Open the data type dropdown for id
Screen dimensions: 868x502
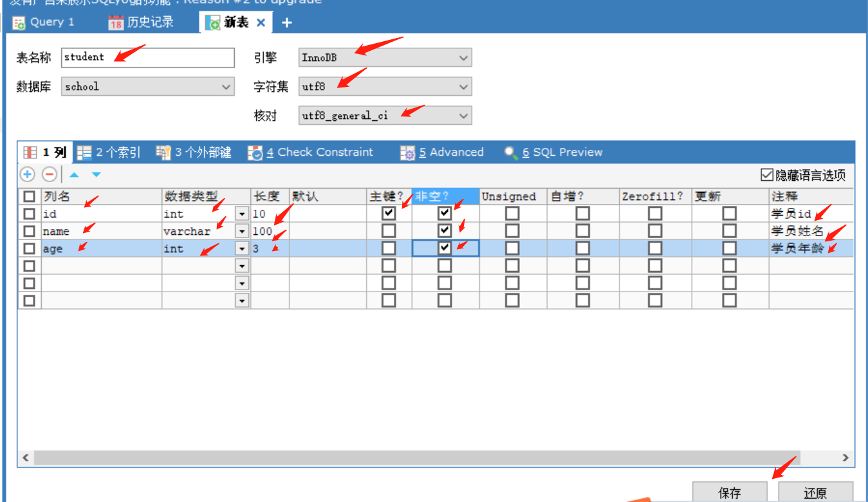pyautogui.click(x=242, y=214)
